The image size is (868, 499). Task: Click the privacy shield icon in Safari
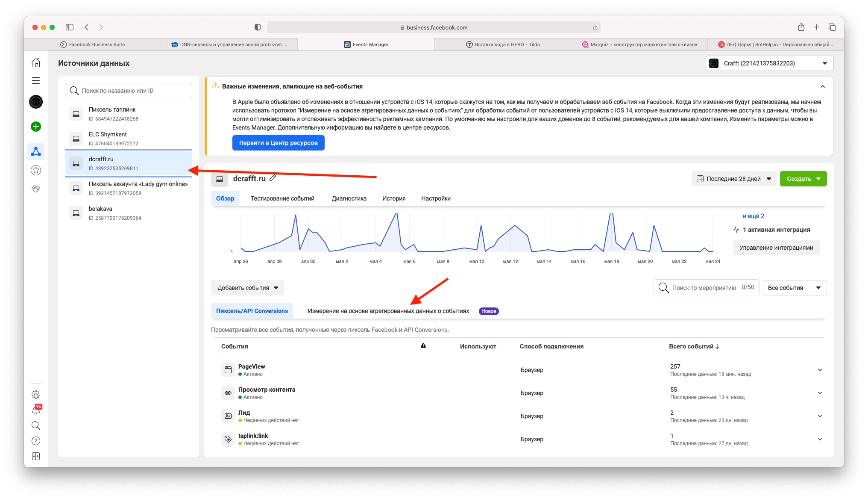pos(258,27)
